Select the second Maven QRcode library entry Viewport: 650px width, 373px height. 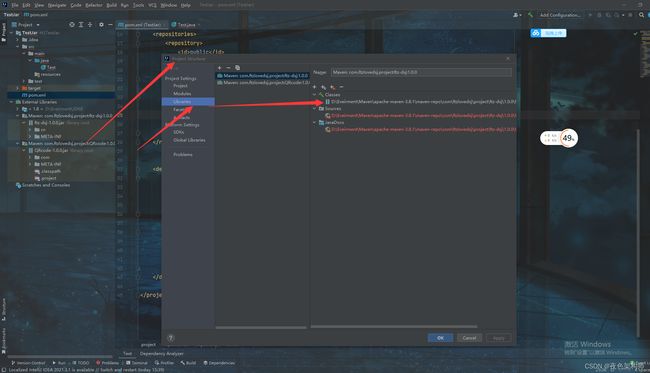tap(263, 82)
